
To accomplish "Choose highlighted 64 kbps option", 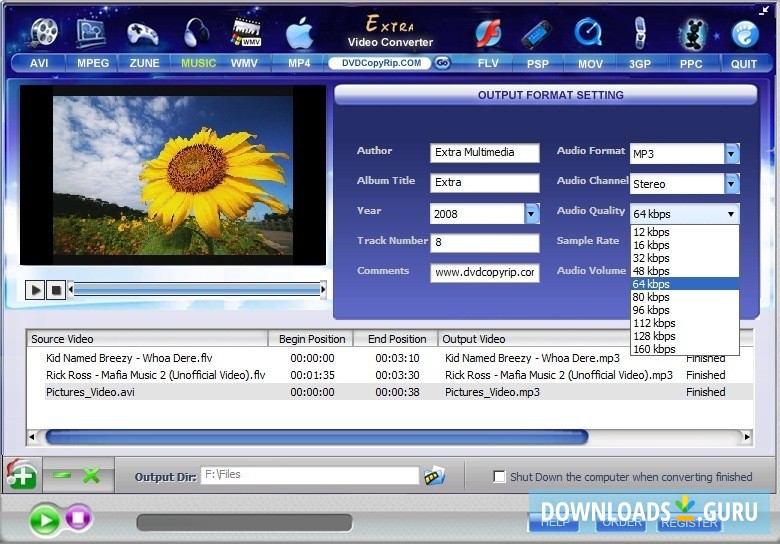I will pyautogui.click(x=684, y=284).
